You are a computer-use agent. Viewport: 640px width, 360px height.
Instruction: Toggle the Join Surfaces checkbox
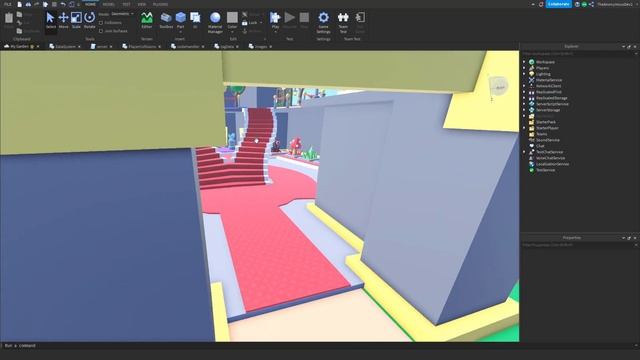(101, 31)
